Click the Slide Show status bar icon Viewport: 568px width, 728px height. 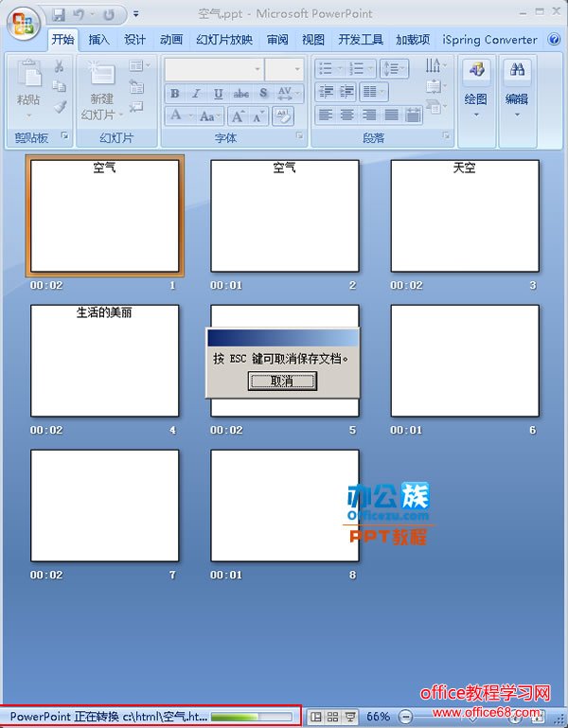[x=350, y=717]
